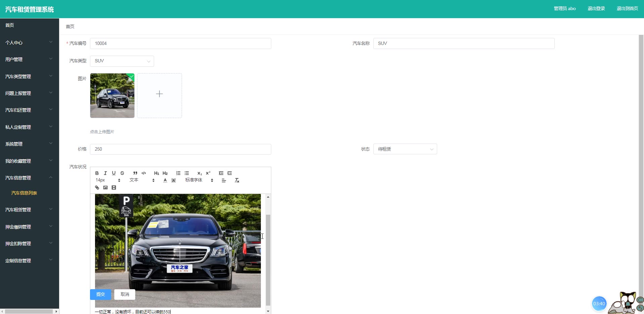Click the 汽车租赁管理系统 title
The image size is (644, 314).
pyautogui.click(x=30, y=9)
